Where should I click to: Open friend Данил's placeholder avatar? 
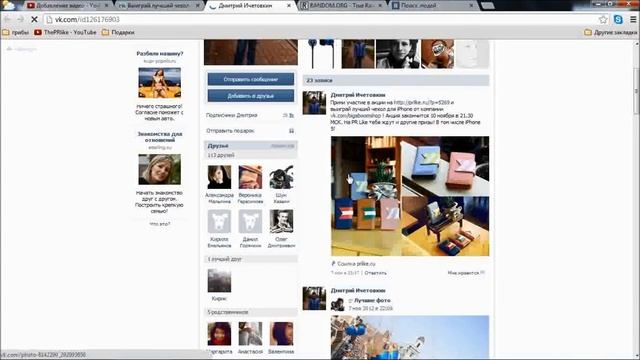pyautogui.click(x=250, y=221)
